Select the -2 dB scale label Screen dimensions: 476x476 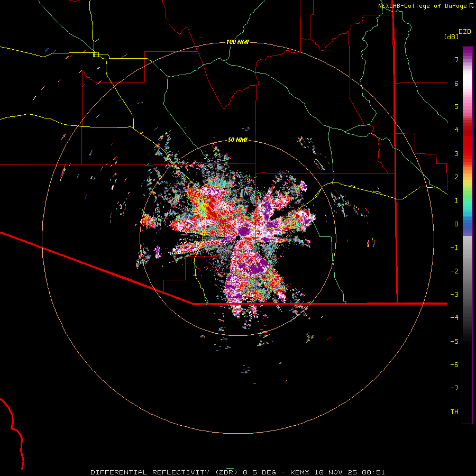454,271
